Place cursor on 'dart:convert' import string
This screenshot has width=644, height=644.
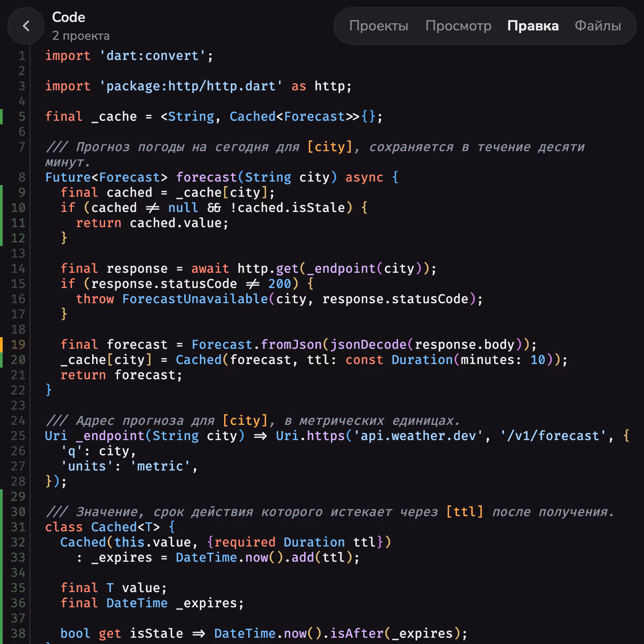pyautogui.click(x=152, y=56)
